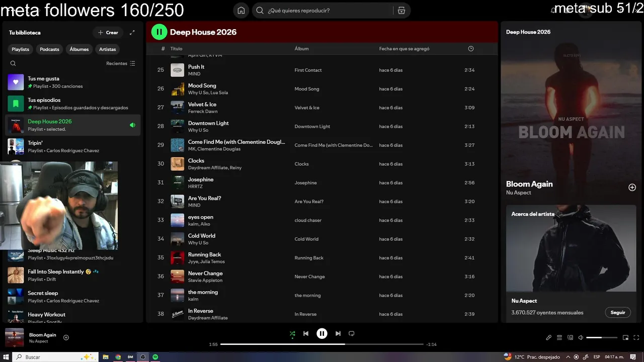Search within Tu biblioteca
The height and width of the screenshot is (362, 644).
pyautogui.click(x=13, y=63)
